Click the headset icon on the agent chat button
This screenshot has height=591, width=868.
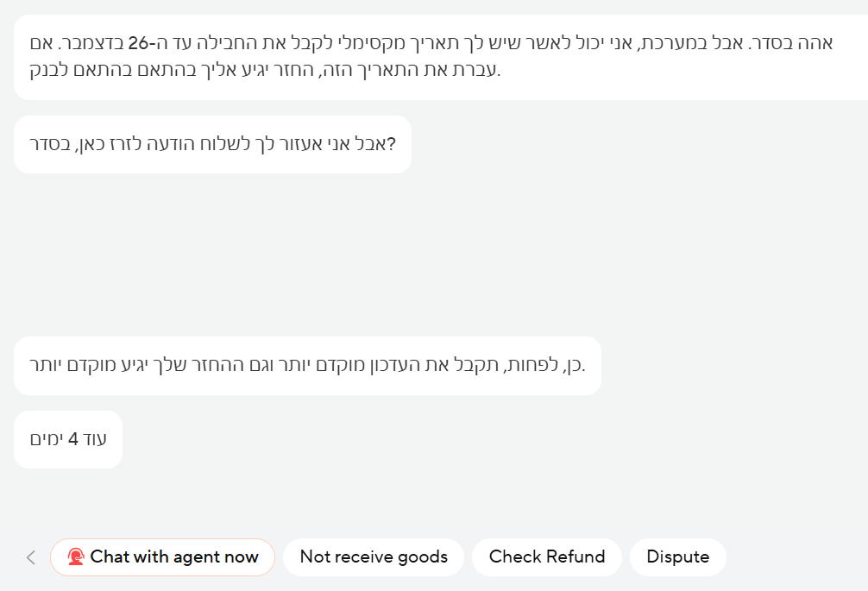[x=76, y=557]
